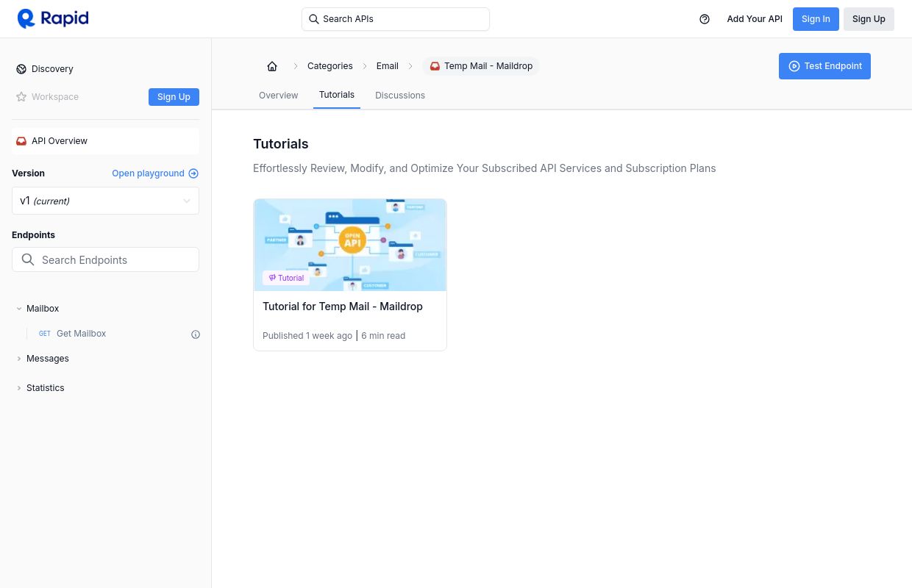Open the tutorial card thumbnail image

tap(350, 245)
